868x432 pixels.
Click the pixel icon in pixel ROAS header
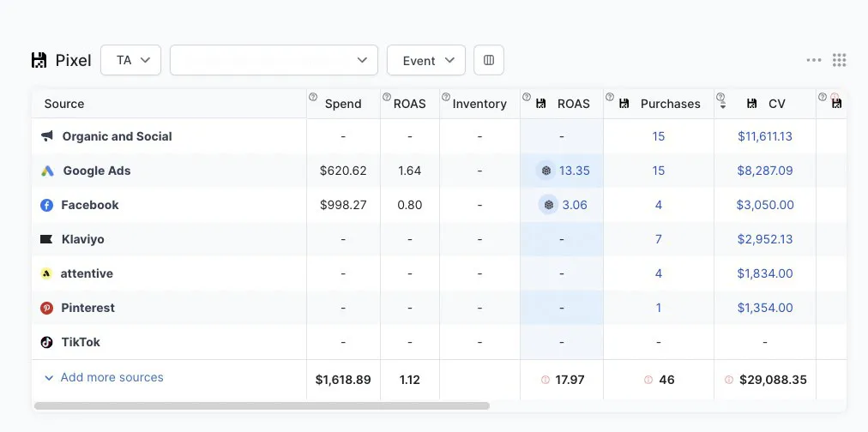pyautogui.click(x=541, y=104)
